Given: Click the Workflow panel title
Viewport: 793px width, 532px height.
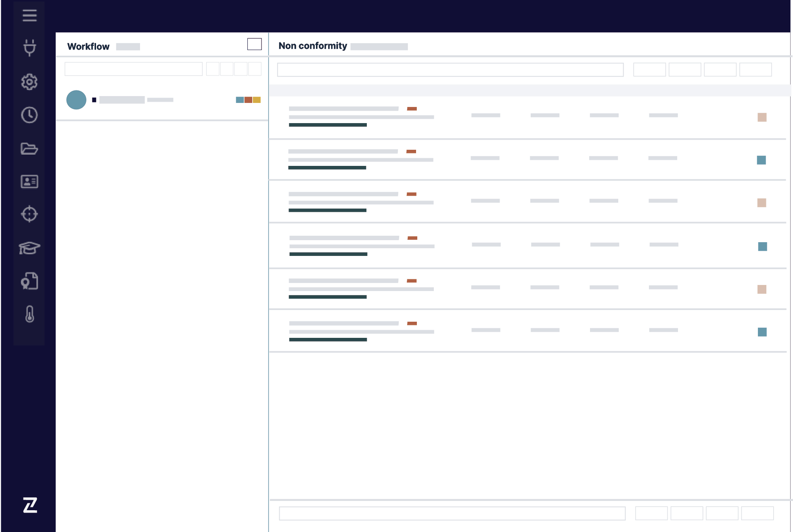Looking at the screenshot, I should pos(88,46).
